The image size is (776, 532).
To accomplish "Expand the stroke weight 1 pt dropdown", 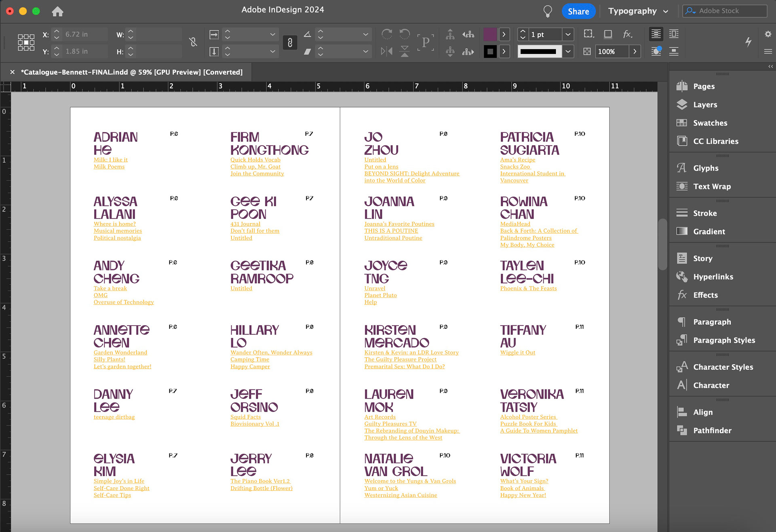I will (x=568, y=34).
